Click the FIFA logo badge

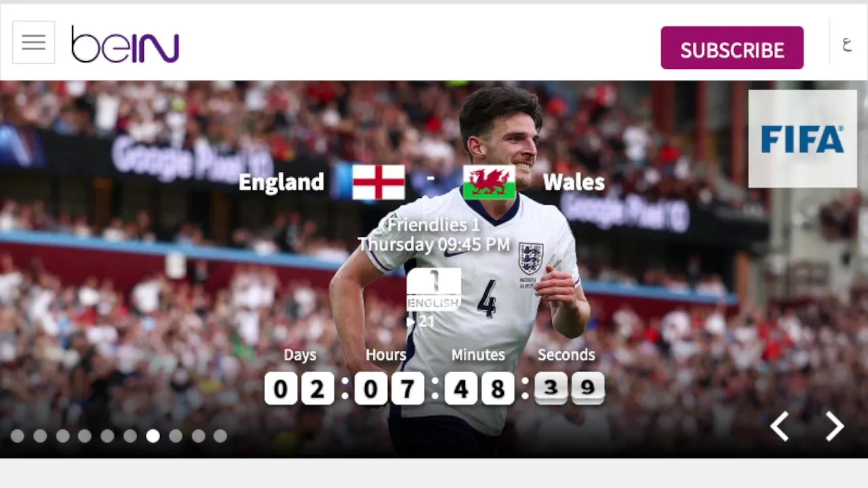[802, 139]
